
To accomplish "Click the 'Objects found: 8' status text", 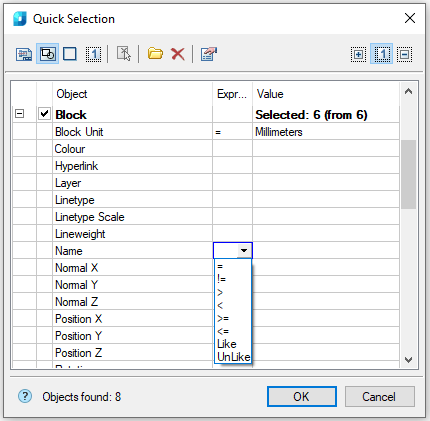I will coord(82,397).
